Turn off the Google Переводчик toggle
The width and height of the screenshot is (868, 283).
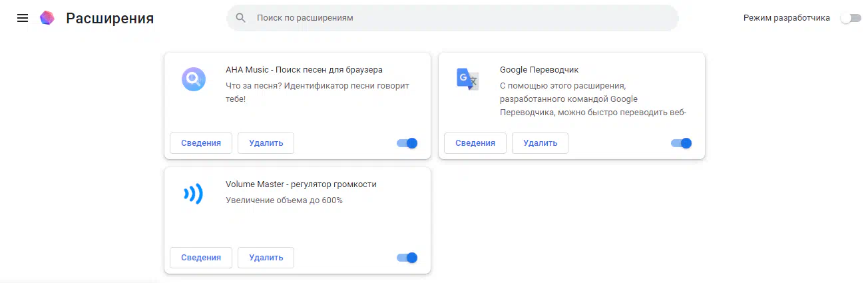click(x=681, y=143)
